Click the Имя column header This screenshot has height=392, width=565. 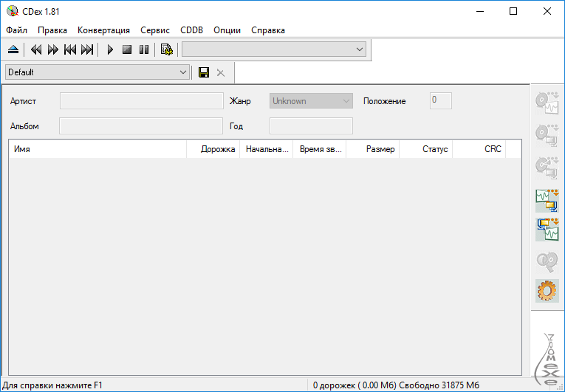click(x=97, y=149)
